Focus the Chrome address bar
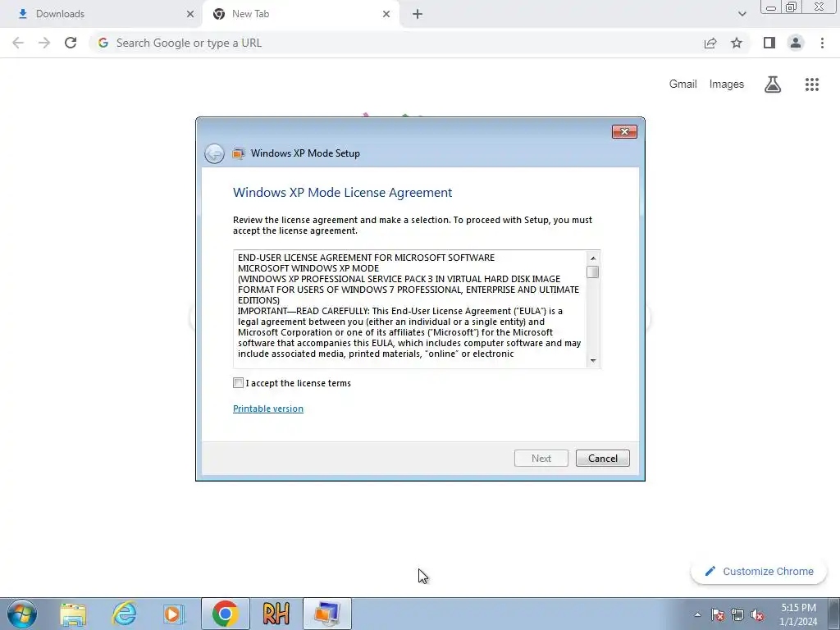840x630 pixels. (396, 43)
